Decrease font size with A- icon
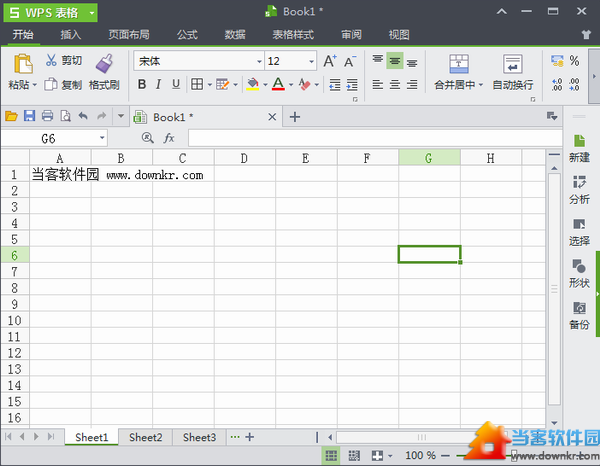Screen dimensions: 600x466 click(350, 61)
